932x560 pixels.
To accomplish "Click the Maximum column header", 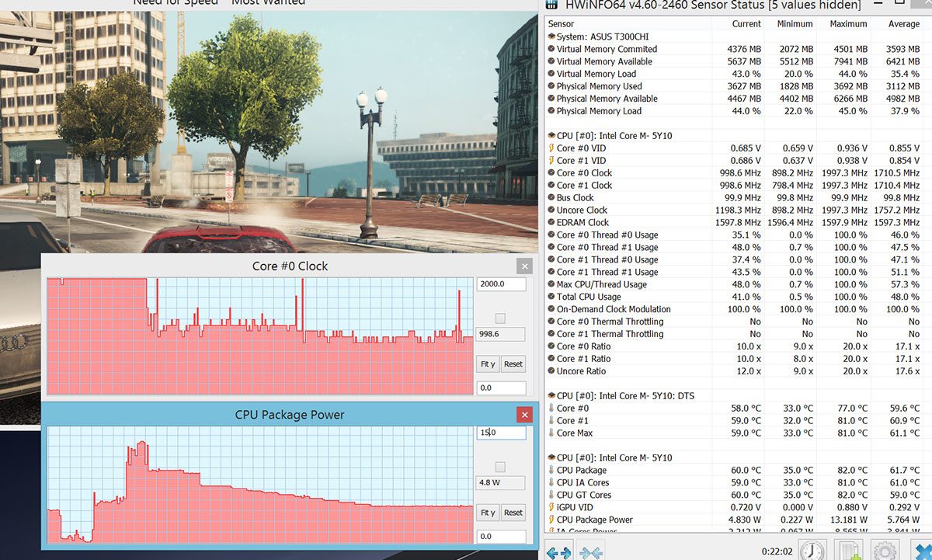I will tap(843, 24).
